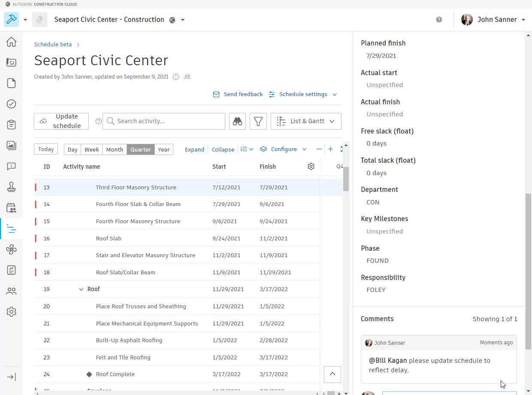Open John Sanner user menu
This screenshot has width=532, height=395.
493,20
